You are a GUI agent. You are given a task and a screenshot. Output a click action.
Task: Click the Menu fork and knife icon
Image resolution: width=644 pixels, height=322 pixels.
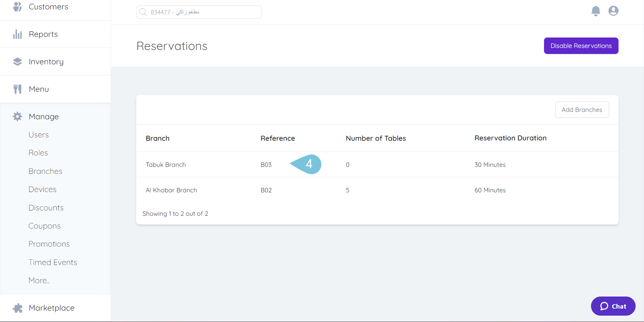(17, 89)
